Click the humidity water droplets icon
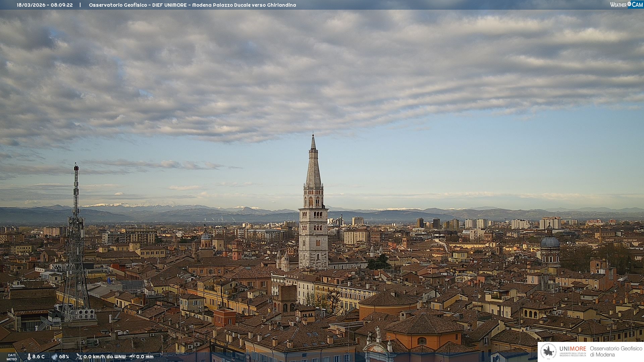The image size is (644, 362). coord(54,357)
